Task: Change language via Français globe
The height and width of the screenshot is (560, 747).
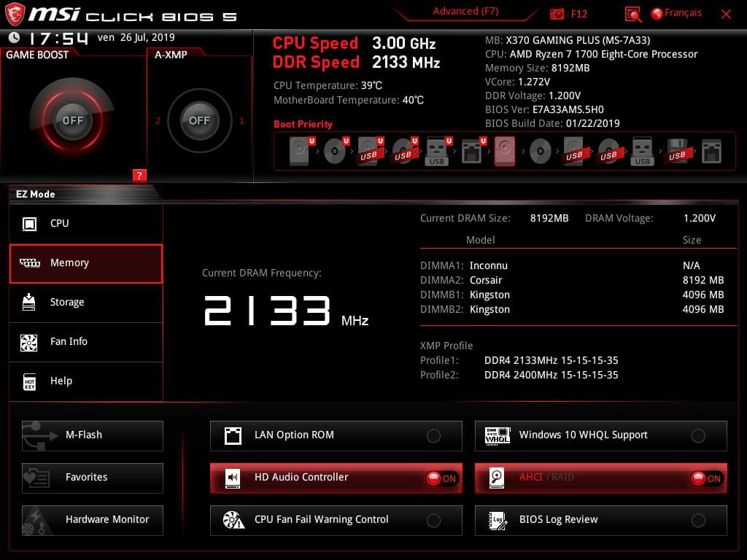Action: pyautogui.click(x=676, y=13)
